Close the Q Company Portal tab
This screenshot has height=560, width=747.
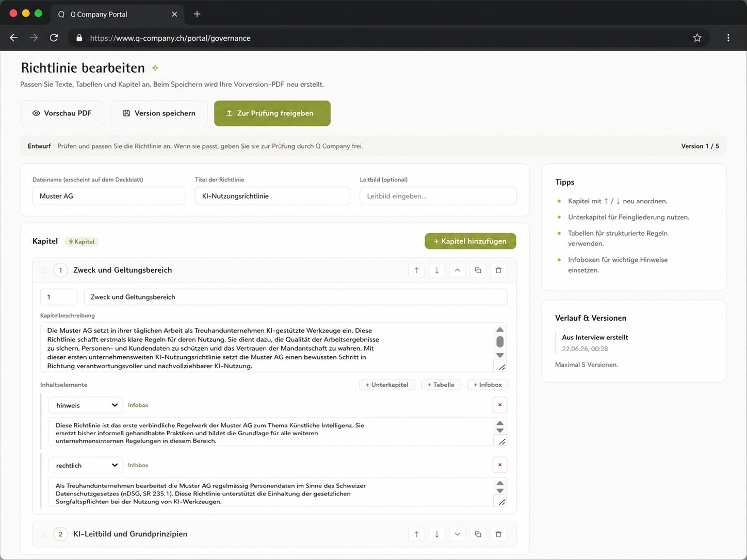coord(174,14)
